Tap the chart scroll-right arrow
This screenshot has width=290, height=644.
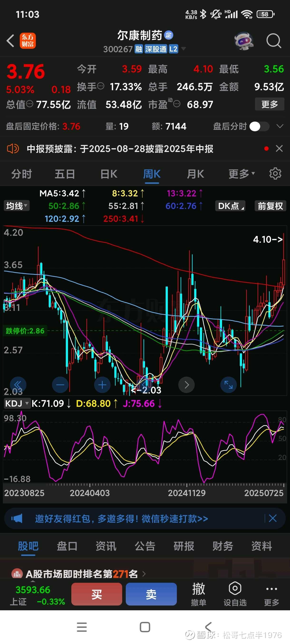pos(186,385)
